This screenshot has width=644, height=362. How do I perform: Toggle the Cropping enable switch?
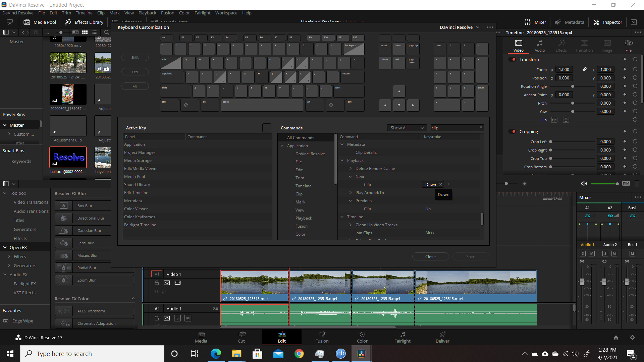(513, 131)
